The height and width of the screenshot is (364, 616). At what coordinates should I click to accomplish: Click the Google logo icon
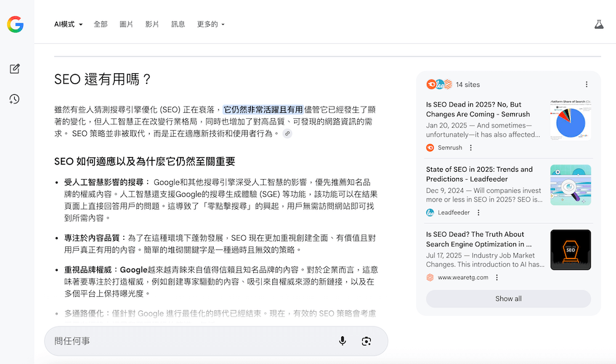(15, 25)
